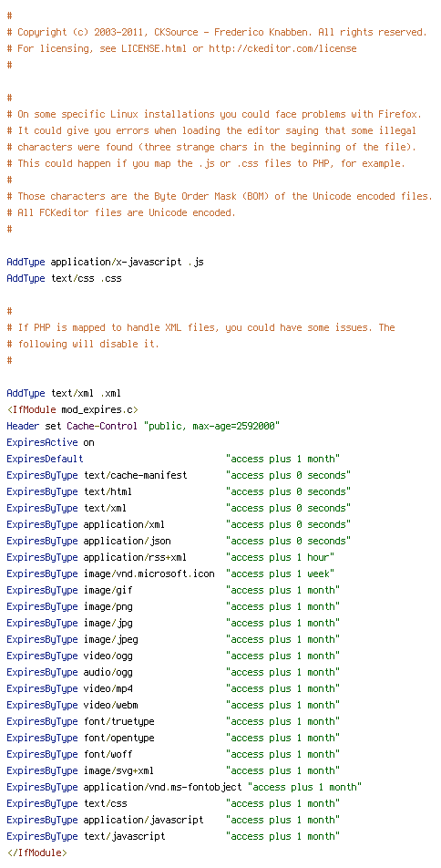The image size is (441, 868).
Task: Click the AddType text/xml .xml line
Action: point(64,393)
